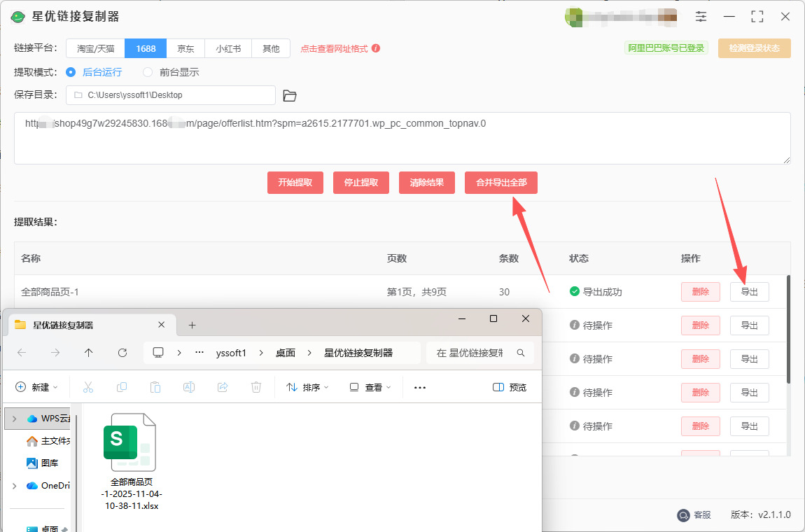This screenshot has width=805, height=532.
Task: Click 第1页，共9页 cell
Action: pos(416,292)
